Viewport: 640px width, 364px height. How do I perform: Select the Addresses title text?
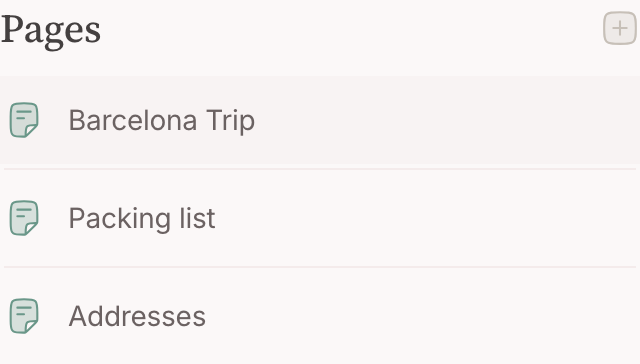137,317
